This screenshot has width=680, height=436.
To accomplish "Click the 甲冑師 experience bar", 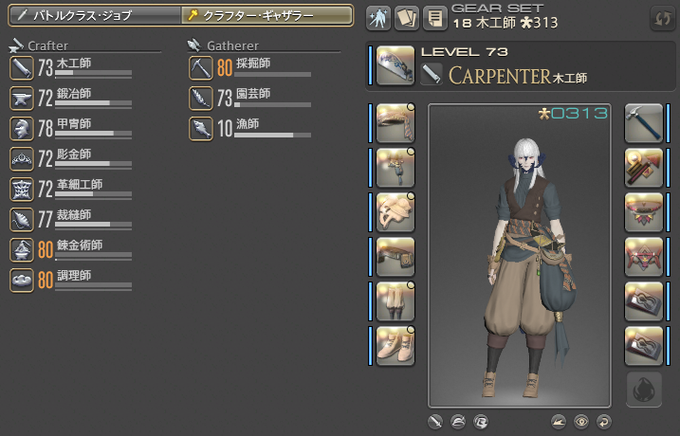I will tap(93, 134).
